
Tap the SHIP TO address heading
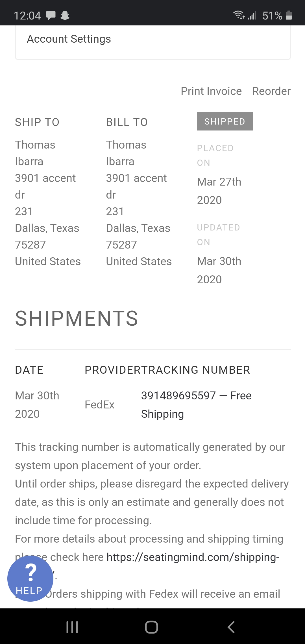37,122
